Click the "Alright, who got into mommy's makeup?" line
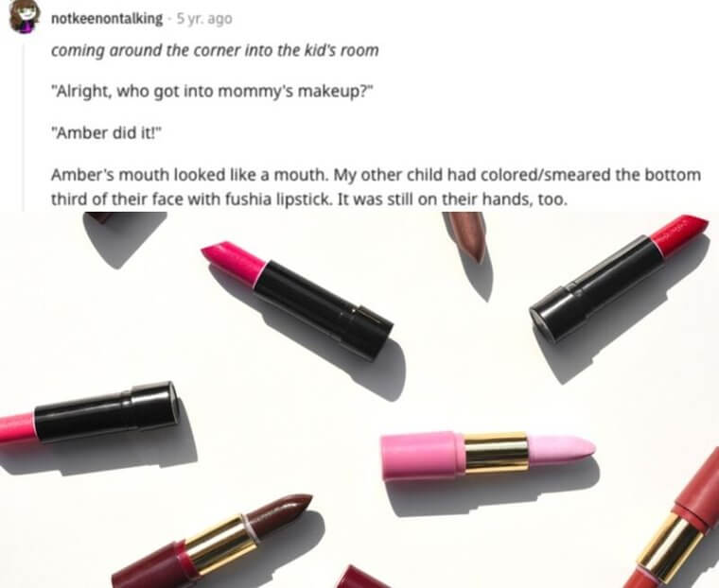 pyautogui.click(x=210, y=92)
